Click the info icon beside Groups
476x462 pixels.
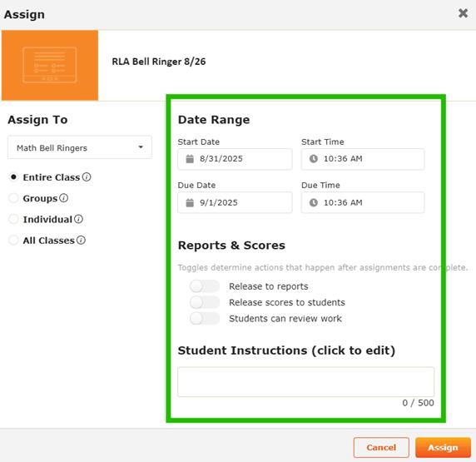tap(63, 198)
